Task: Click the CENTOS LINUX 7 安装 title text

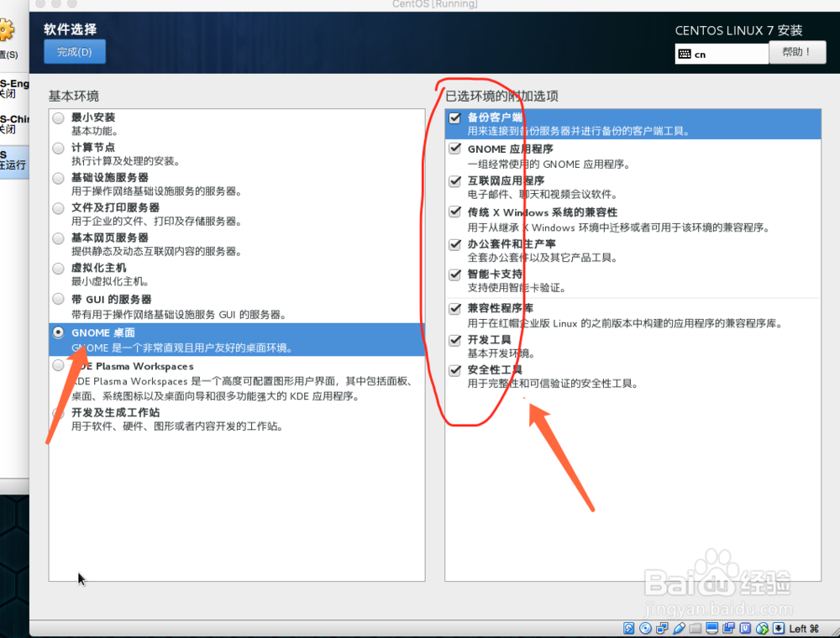Action: [x=738, y=30]
